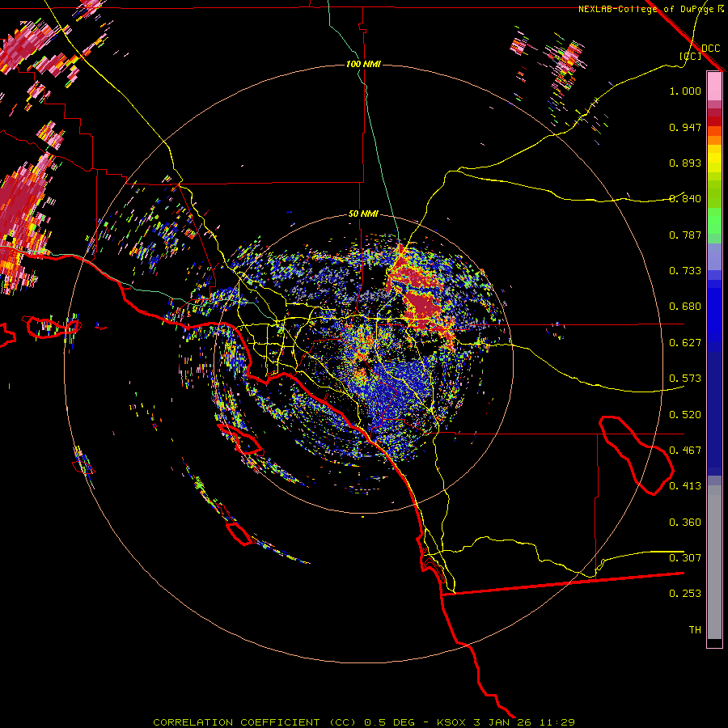Pick the lavender segment of the color bar
Image resolution: width=728 pixels, height=728 pixels.
[714, 256]
